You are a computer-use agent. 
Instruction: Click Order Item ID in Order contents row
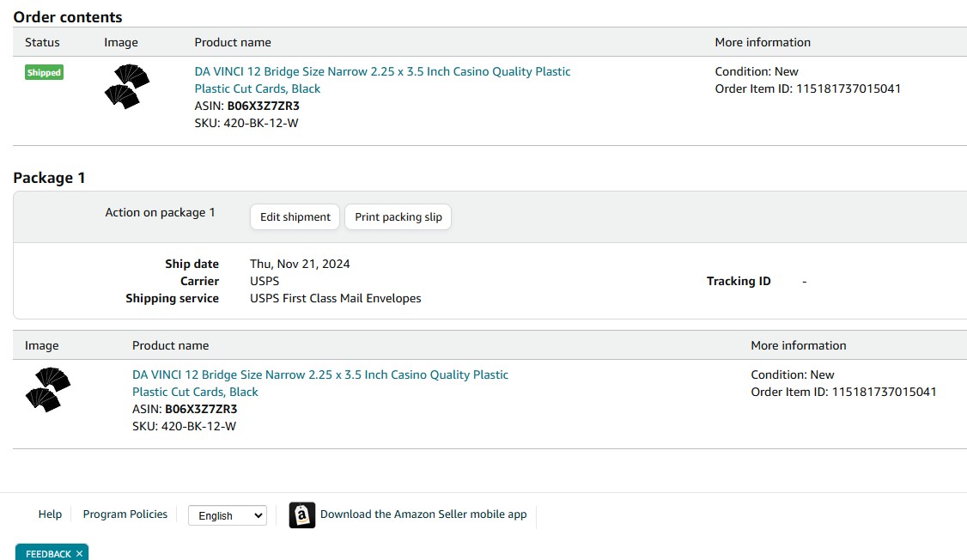(807, 89)
